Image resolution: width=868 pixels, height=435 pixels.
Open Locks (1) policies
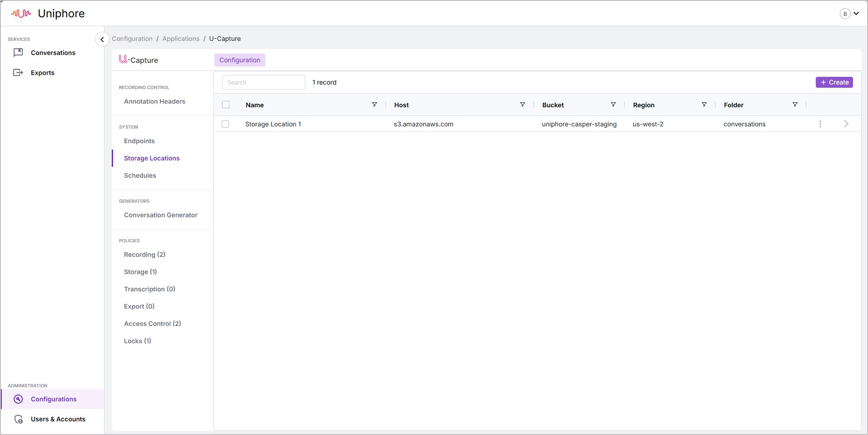click(138, 341)
